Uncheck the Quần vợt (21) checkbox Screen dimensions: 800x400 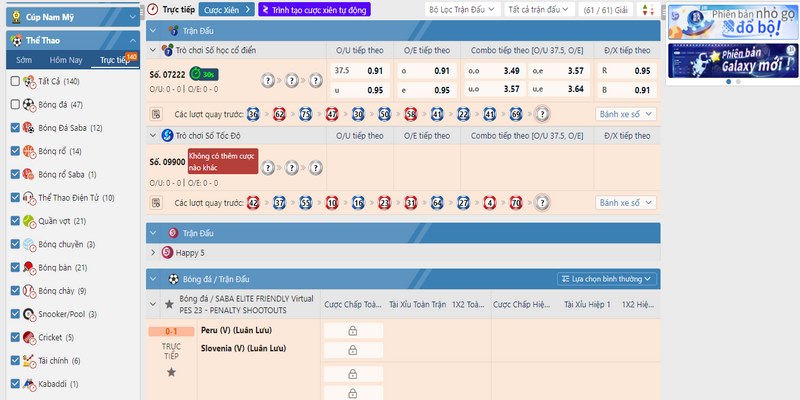coord(14,221)
